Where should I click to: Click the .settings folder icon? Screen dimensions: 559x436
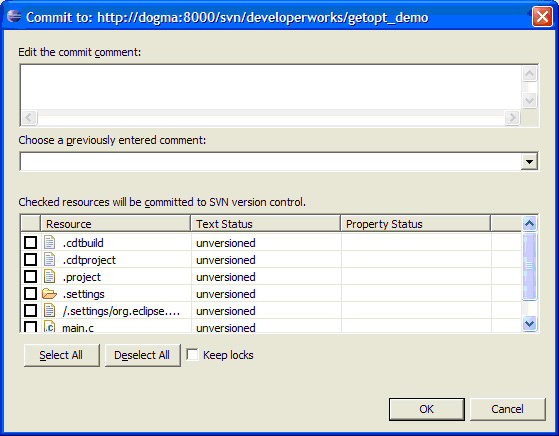coord(49,294)
